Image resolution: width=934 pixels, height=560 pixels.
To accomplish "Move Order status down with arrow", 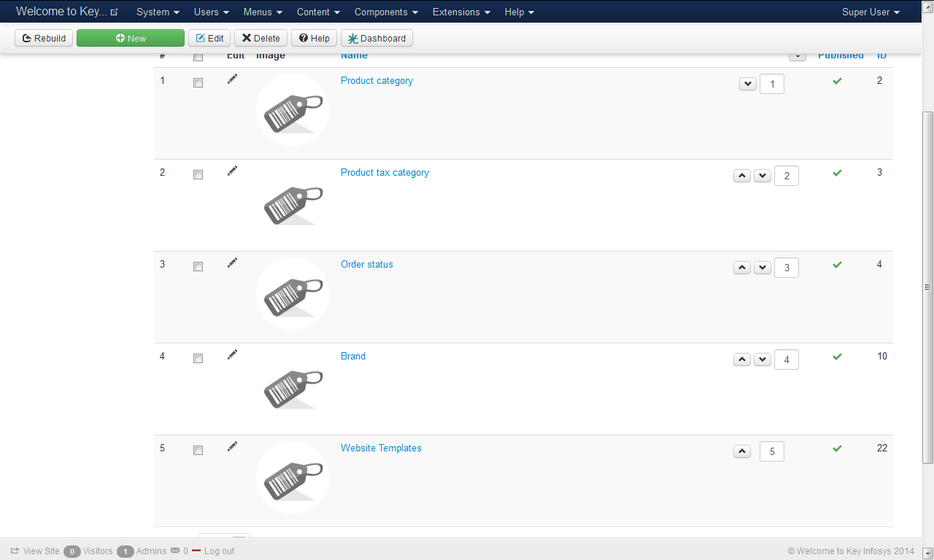I will [763, 268].
